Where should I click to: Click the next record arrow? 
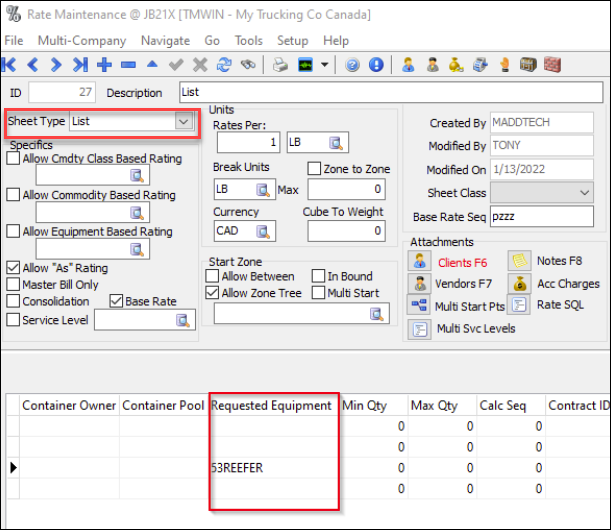click(57, 65)
